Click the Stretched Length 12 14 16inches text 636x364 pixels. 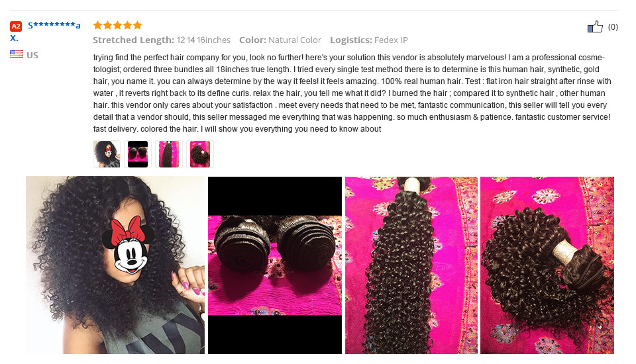click(x=162, y=40)
